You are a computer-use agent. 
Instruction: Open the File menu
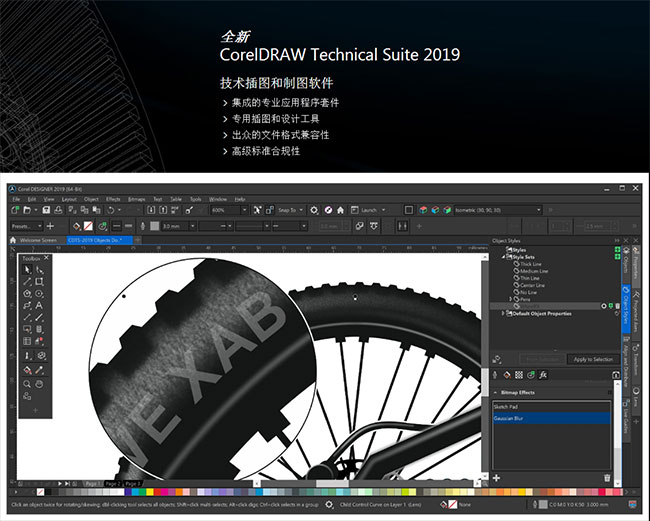pyautogui.click(x=16, y=199)
